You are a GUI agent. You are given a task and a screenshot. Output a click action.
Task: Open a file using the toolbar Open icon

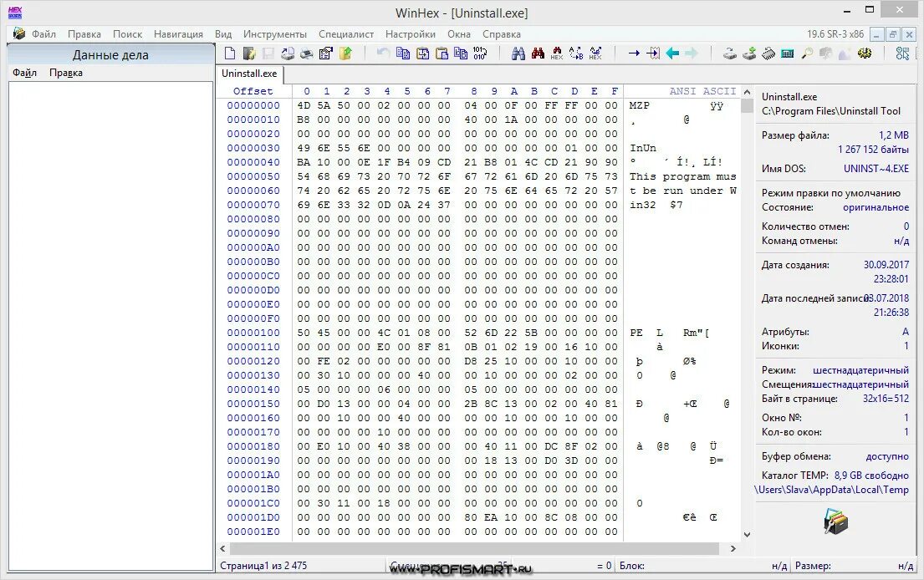(x=249, y=53)
